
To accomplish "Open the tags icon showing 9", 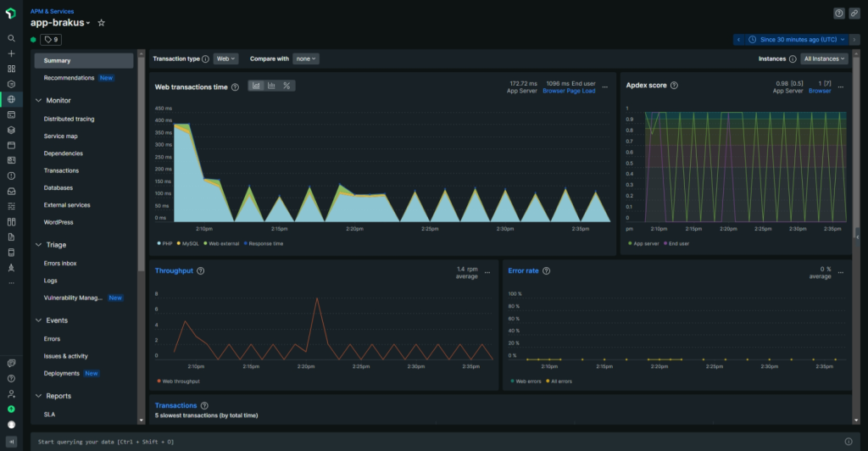I will point(51,39).
